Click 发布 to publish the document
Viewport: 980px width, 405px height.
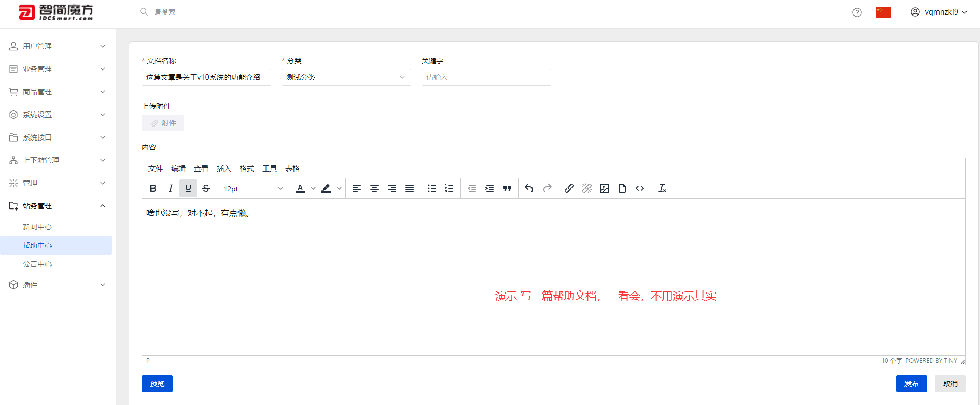point(912,384)
